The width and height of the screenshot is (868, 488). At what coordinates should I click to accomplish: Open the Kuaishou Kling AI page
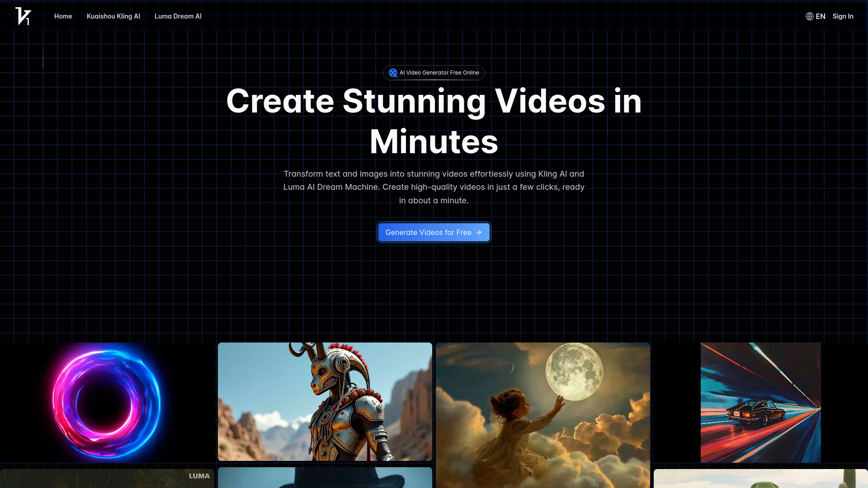[x=113, y=16]
